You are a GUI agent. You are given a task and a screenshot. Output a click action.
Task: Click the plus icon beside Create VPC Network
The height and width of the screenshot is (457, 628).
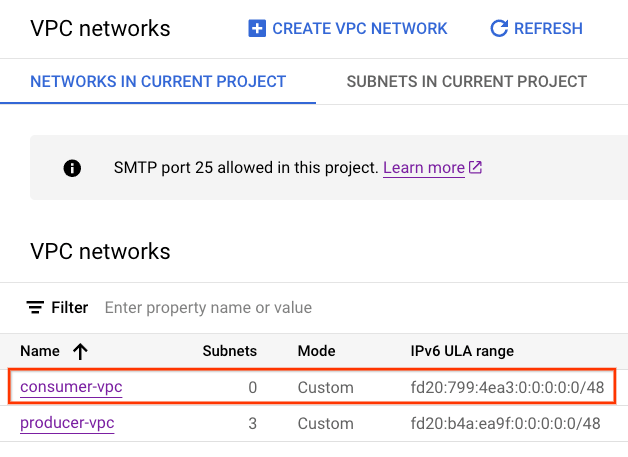tap(258, 29)
